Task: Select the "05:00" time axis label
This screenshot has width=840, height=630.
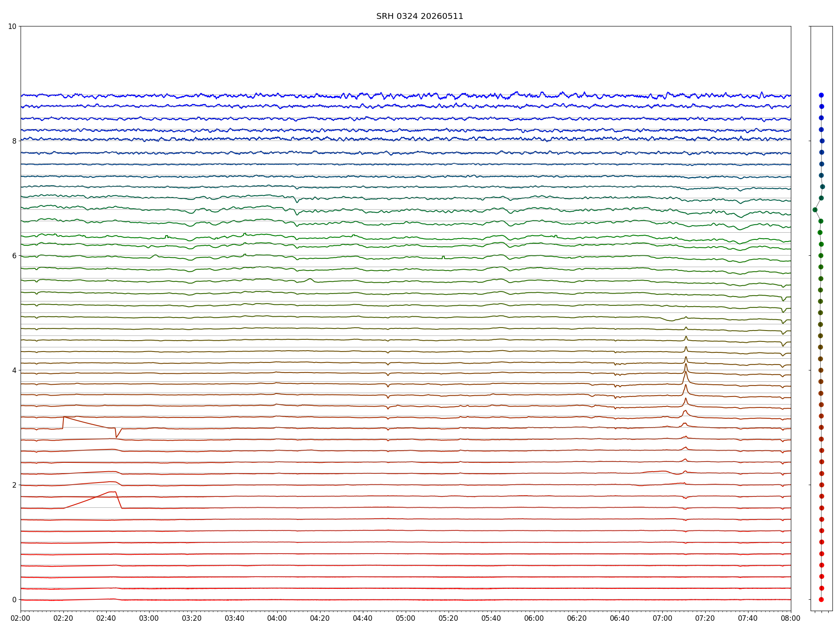Action: pyautogui.click(x=406, y=619)
